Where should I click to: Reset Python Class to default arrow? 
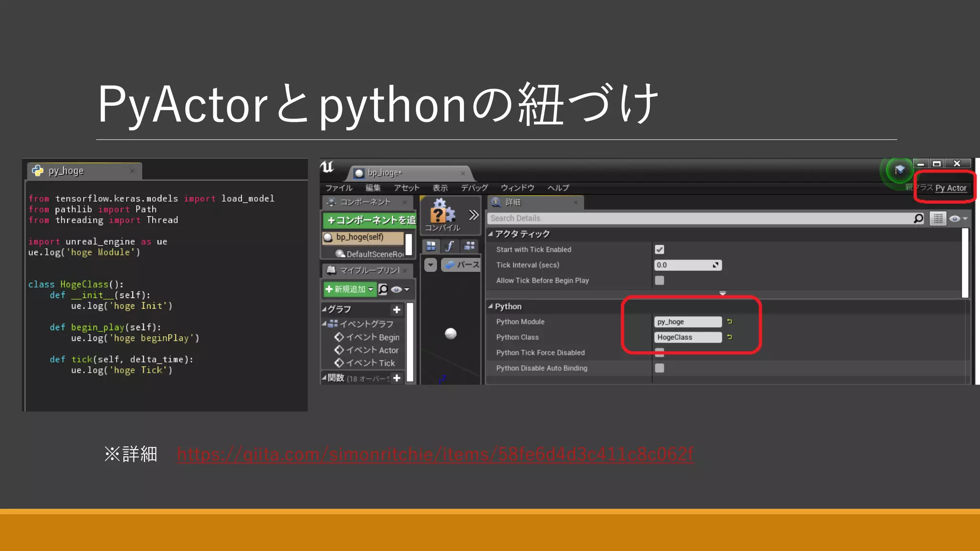coord(730,337)
